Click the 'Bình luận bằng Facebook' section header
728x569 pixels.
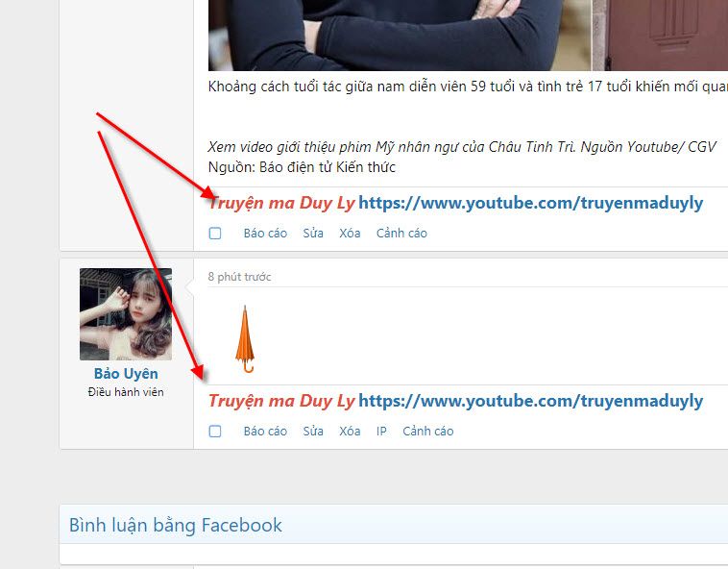[176, 525]
